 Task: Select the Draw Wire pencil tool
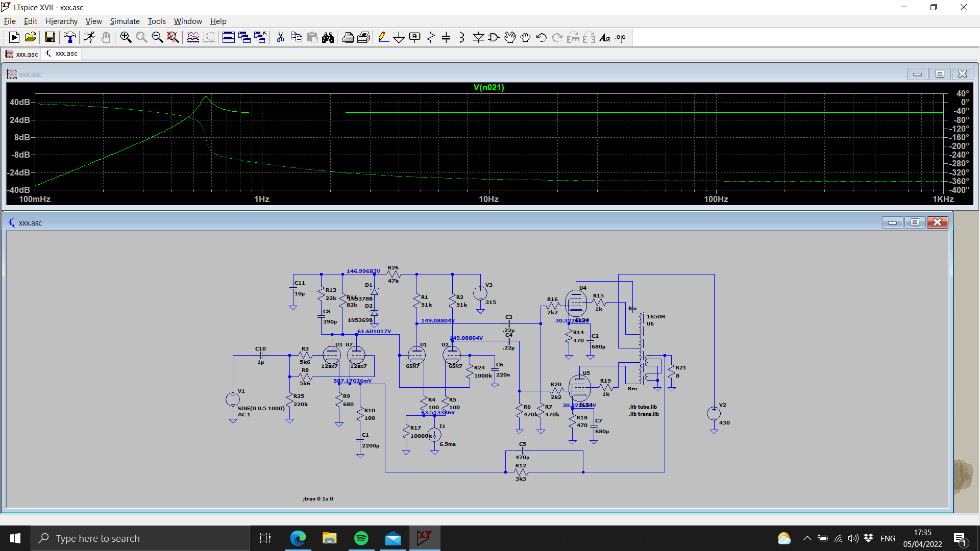pyautogui.click(x=383, y=37)
